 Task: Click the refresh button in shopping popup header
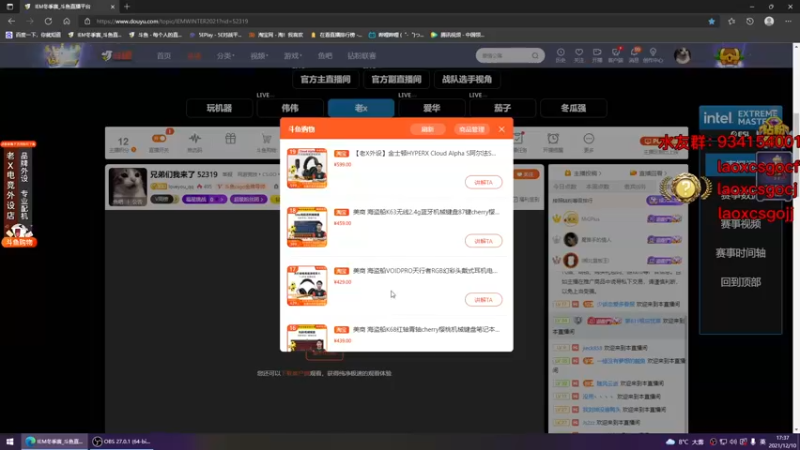click(428, 130)
